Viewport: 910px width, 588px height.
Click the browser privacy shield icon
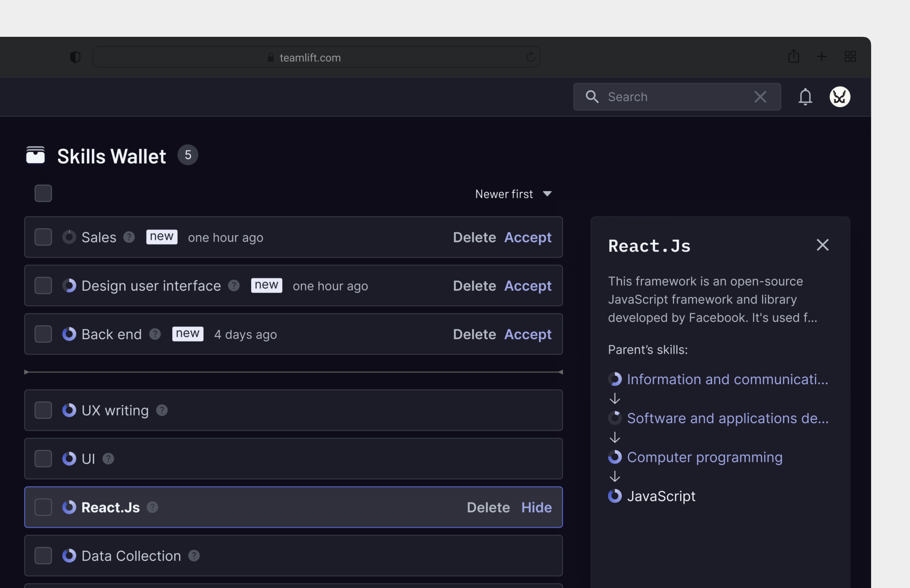(x=75, y=57)
